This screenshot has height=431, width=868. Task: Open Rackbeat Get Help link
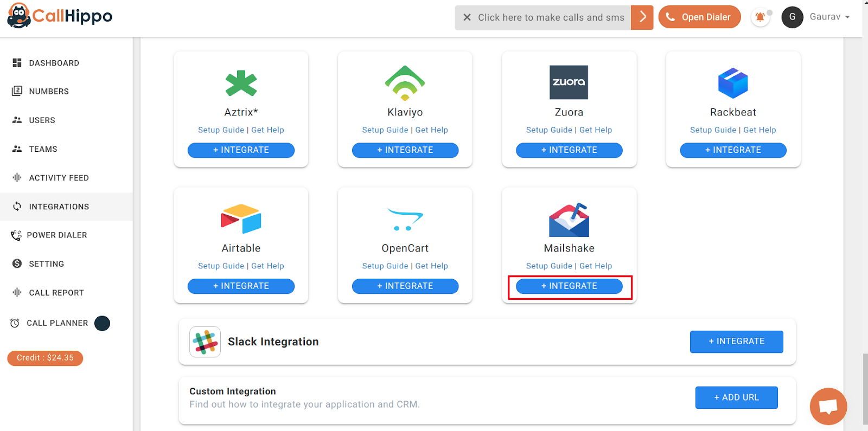[x=759, y=130]
